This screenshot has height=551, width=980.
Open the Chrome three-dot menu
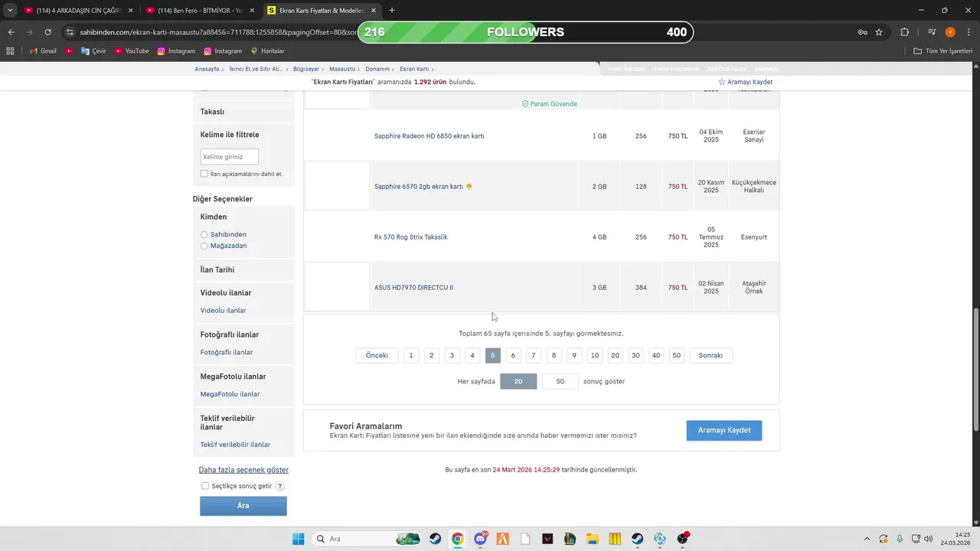pos(968,32)
